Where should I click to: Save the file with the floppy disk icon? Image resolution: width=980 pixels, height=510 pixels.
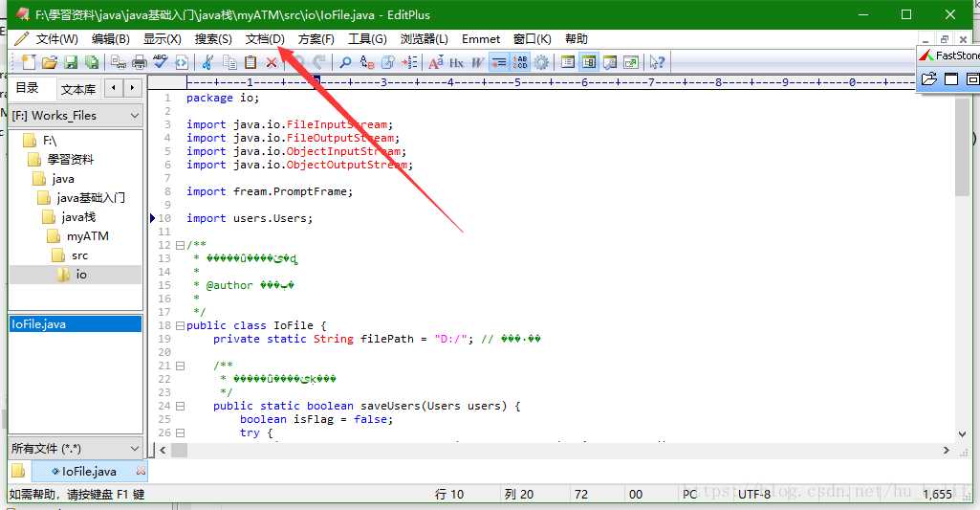point(71,62)
